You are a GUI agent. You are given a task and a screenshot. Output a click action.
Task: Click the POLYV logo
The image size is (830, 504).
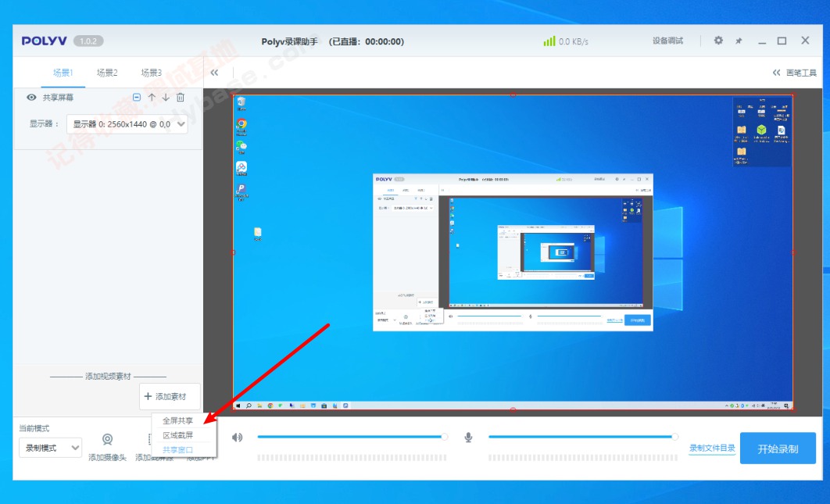(x=45, y=41)
